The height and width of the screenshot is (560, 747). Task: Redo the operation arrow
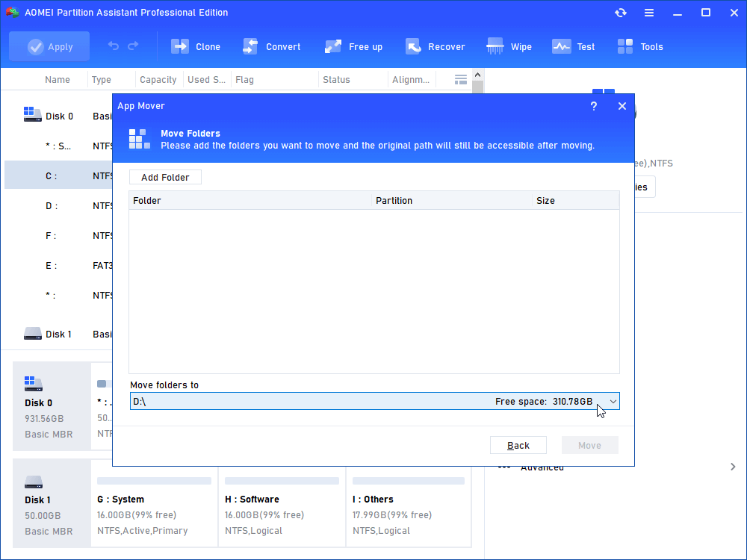[133, 46]
